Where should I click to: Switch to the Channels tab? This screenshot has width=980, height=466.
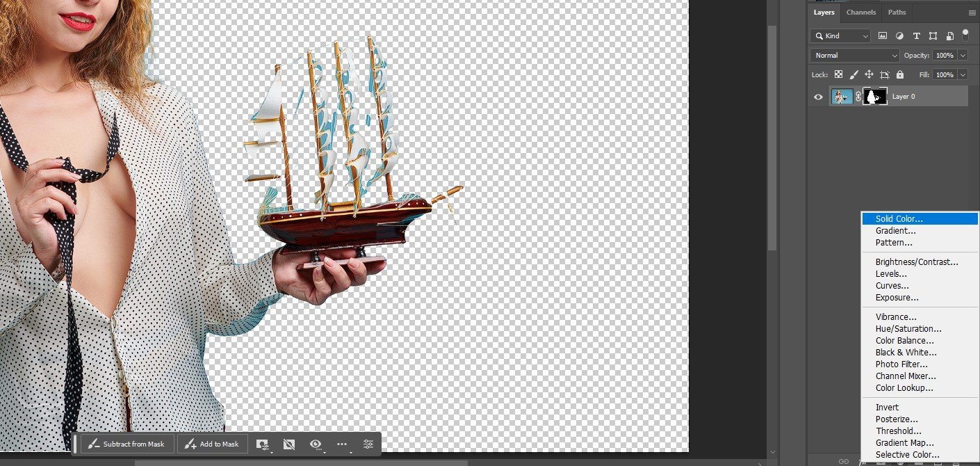861,13
